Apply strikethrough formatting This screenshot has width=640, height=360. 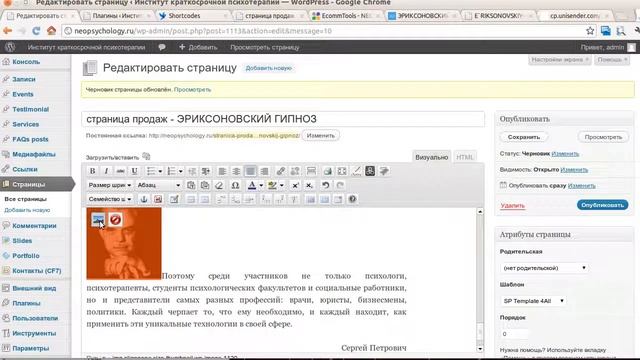120,171
